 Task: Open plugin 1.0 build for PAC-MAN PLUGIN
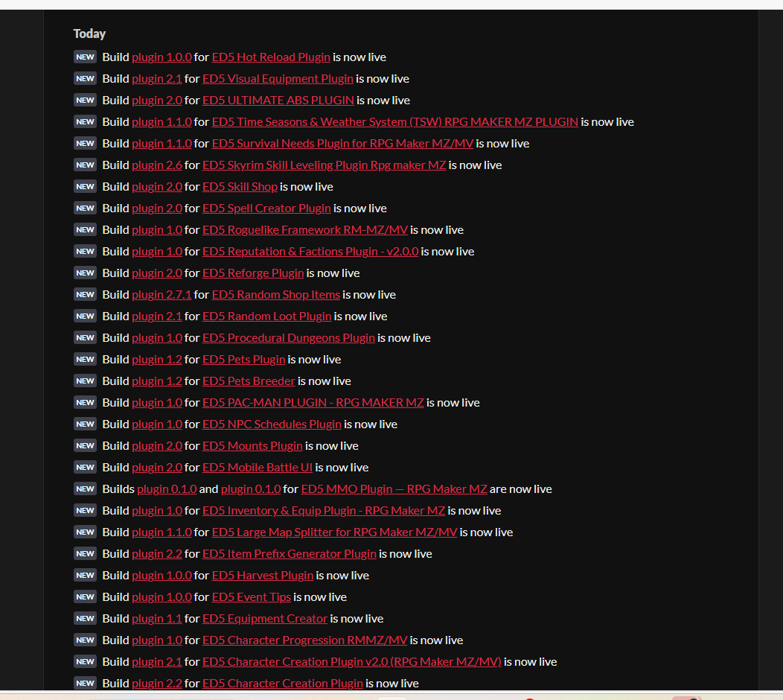pyautogui.click(x=157, y=402)
